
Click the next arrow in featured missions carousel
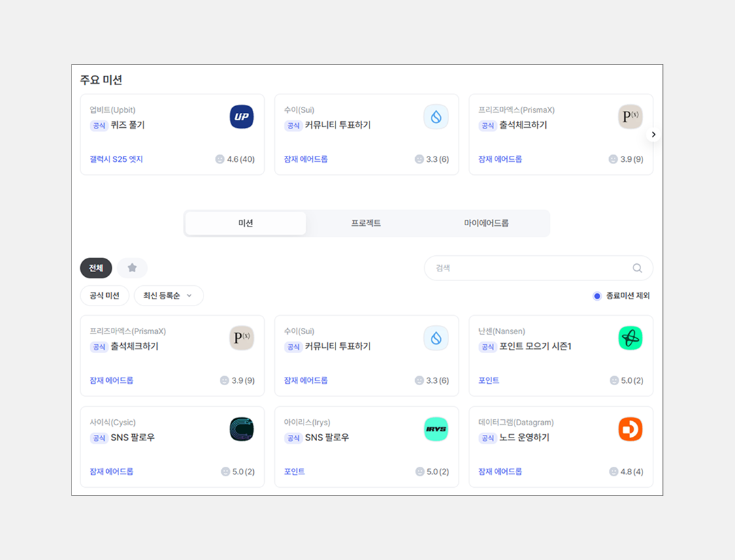tap(653, 135)
